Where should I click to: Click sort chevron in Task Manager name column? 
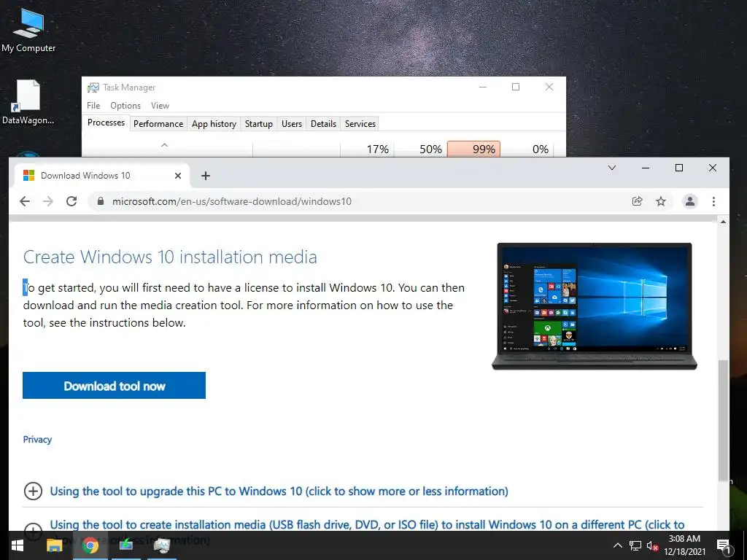click(164, 145)
